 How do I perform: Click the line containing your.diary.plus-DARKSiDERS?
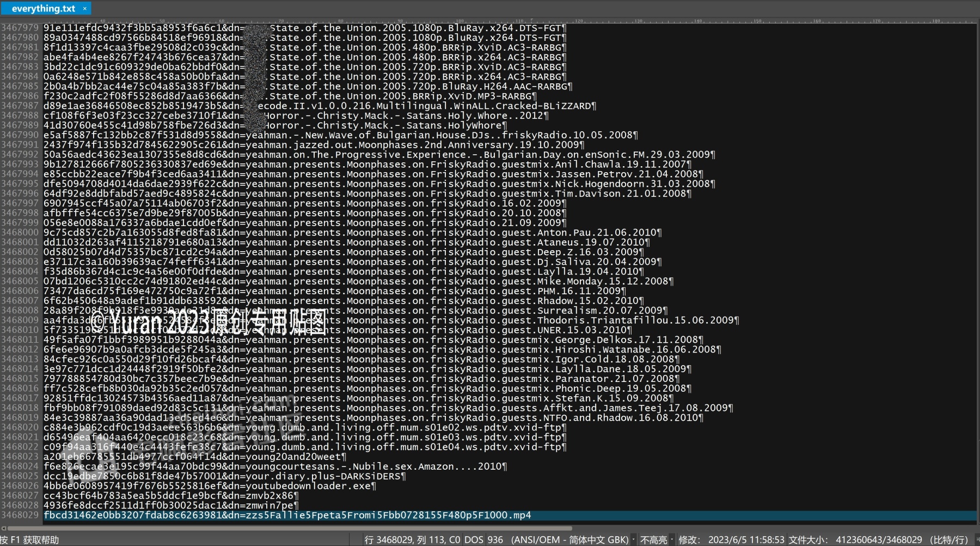point(225,476)
